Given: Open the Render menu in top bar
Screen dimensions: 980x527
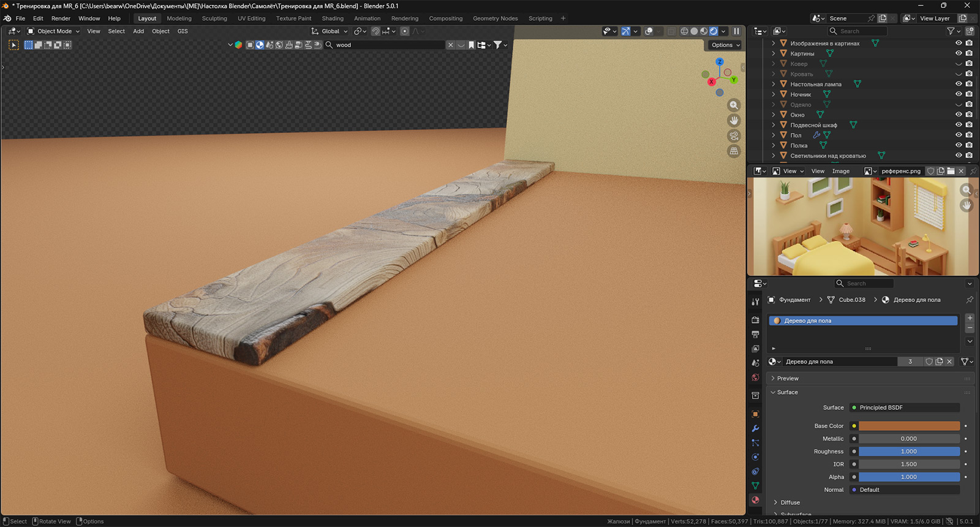Looking at the screenshot, I should 61,18.
